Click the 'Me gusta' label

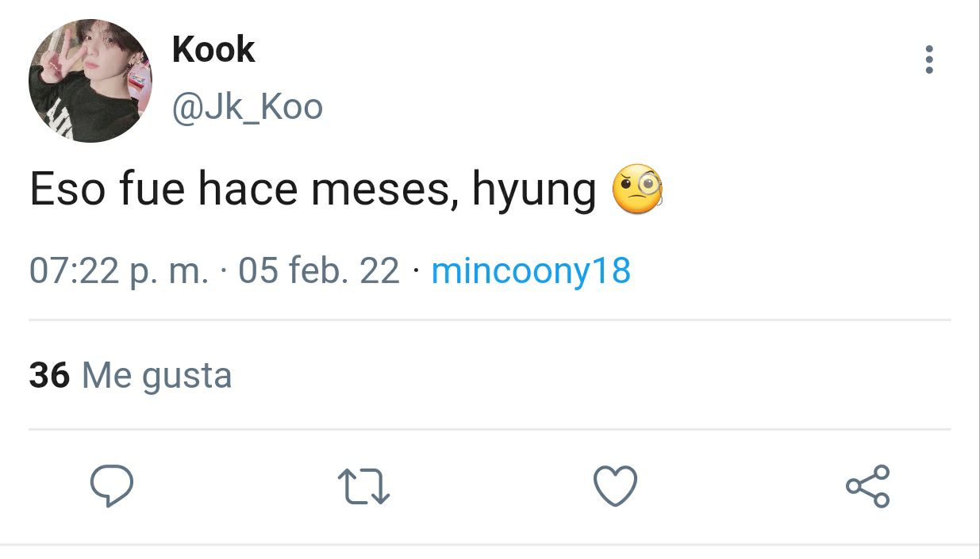click(x=156, y=375)
